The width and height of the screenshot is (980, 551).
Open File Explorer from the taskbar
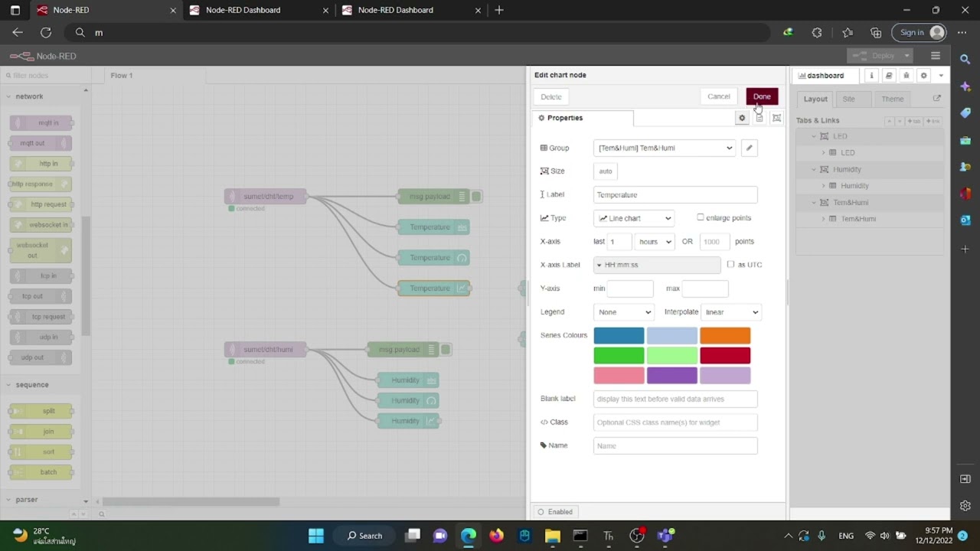pos(552,536)
